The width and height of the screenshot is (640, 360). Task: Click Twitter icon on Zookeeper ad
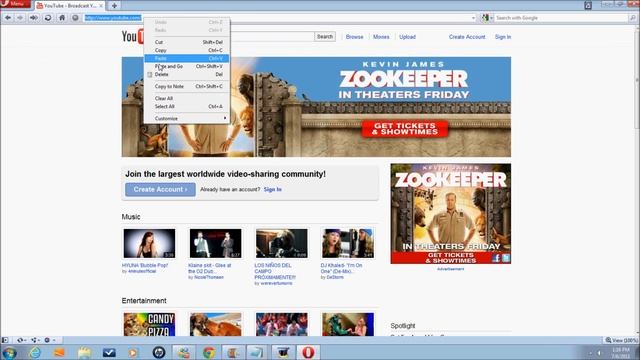(x=506, y=258)
